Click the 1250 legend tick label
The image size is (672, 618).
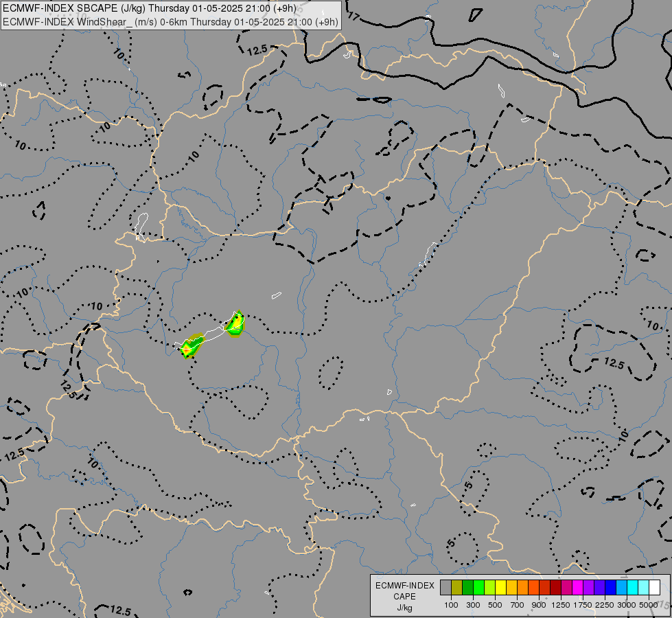pos(561,605)
